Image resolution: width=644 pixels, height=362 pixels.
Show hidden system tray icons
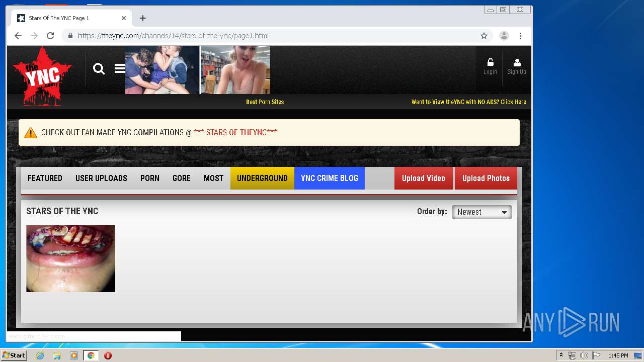click(561, 355)
